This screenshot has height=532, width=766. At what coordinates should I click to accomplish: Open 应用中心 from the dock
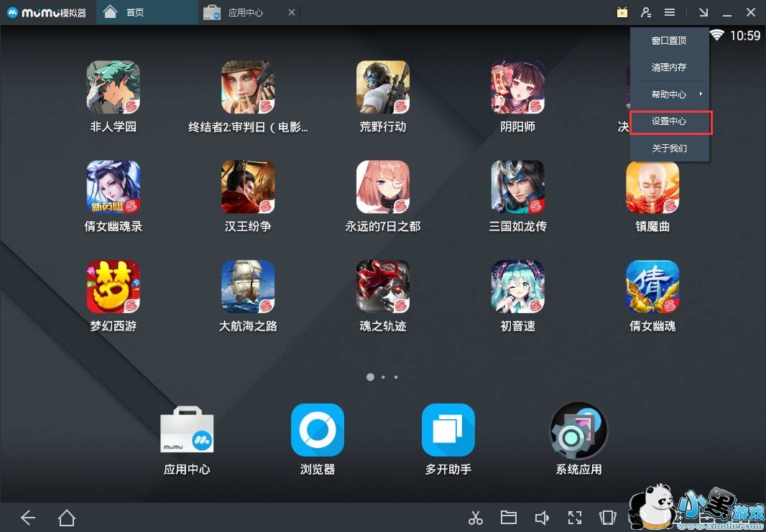(187, 430)
